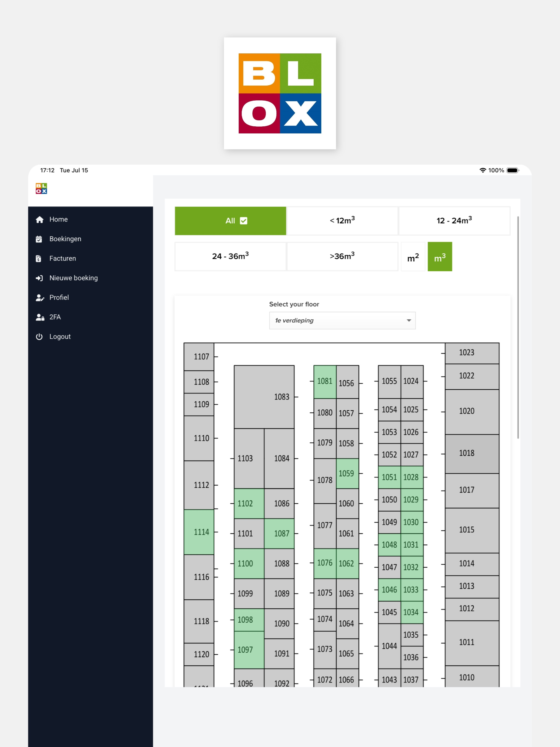Click occupied unit 1044
The image size is (560, 747).
pyautogui.click(x=389, y=646)
